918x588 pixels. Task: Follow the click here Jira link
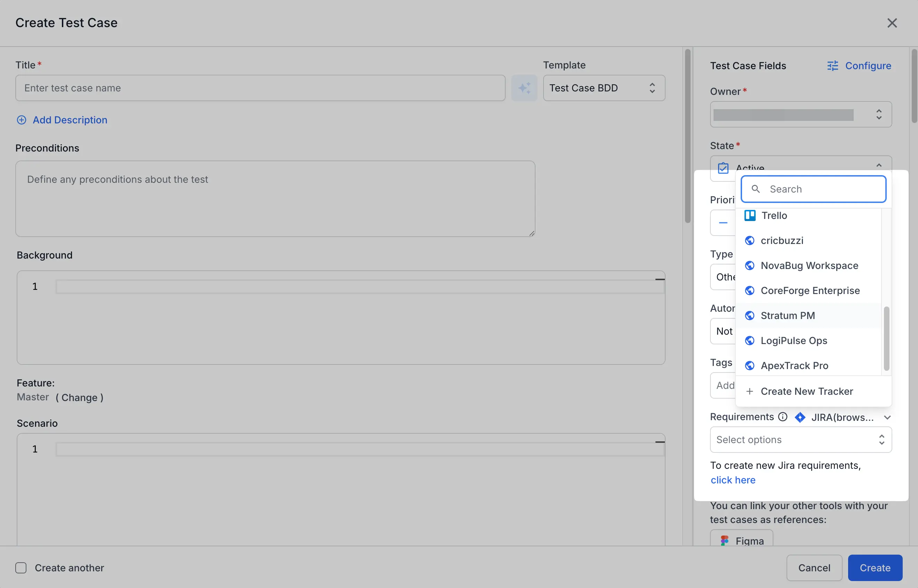[733, 480]
